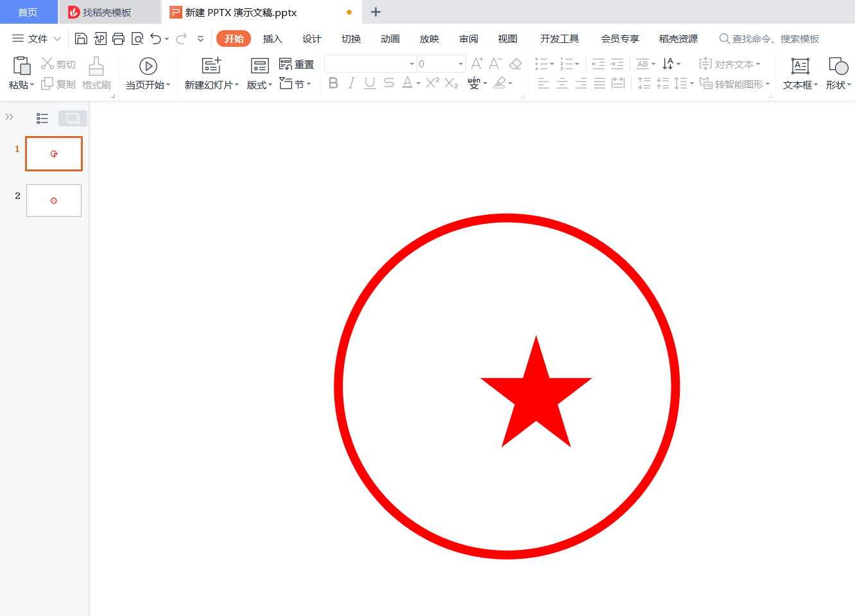Toggle subscript formatting
Screen dimensions: 855x616
(451, 83)
